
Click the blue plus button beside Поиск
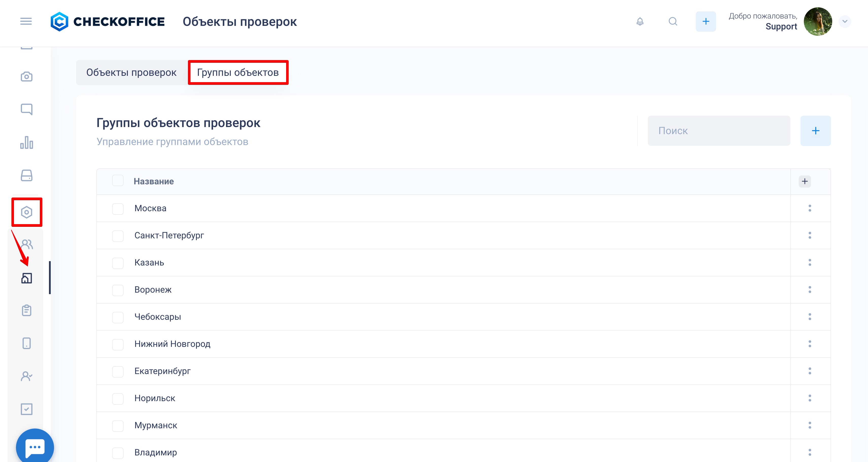point(815,131)
